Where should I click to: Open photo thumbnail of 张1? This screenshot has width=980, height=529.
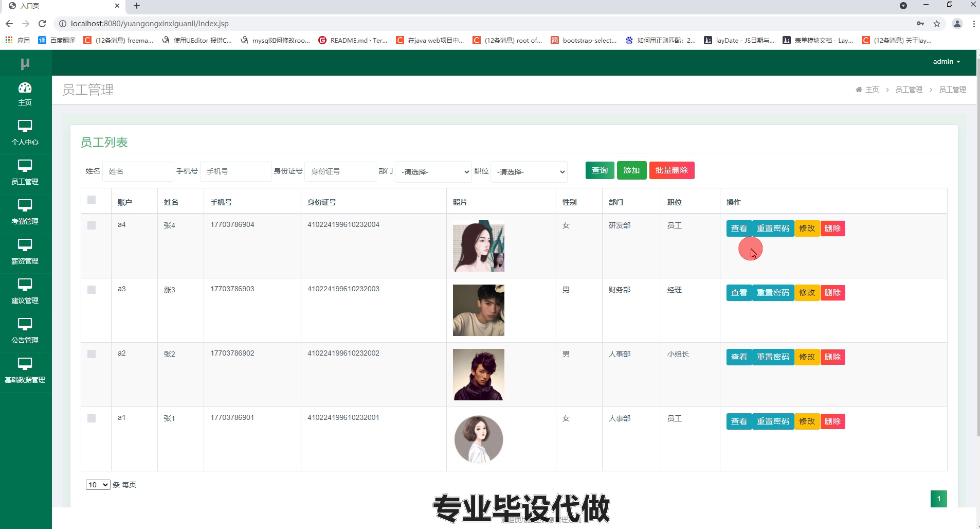point(478,439)
